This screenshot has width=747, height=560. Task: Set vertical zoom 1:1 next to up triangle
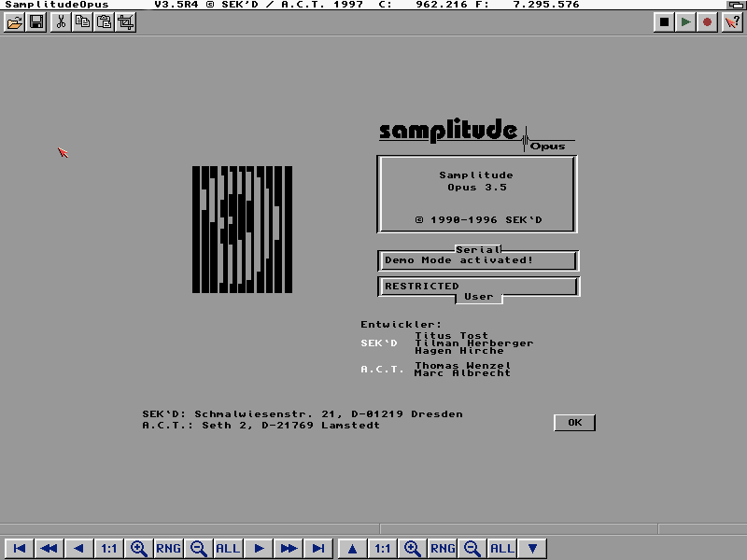point(383,548)
